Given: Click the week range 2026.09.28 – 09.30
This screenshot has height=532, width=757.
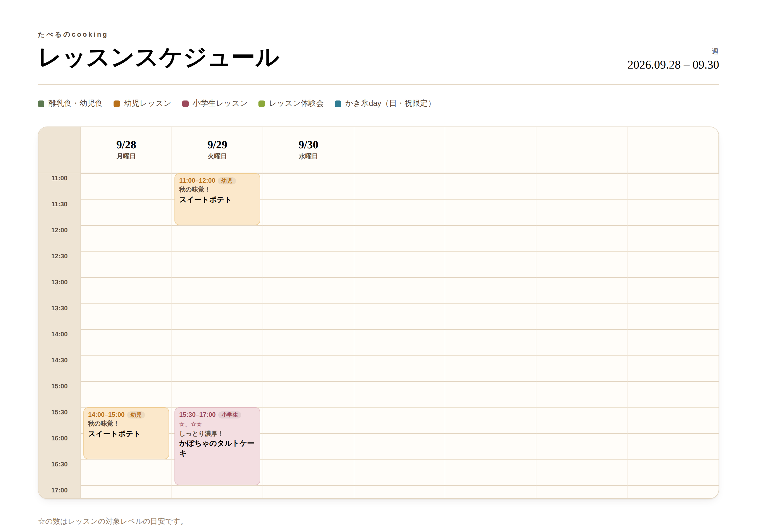Looking at the screenshot, I should click(673, 65).
